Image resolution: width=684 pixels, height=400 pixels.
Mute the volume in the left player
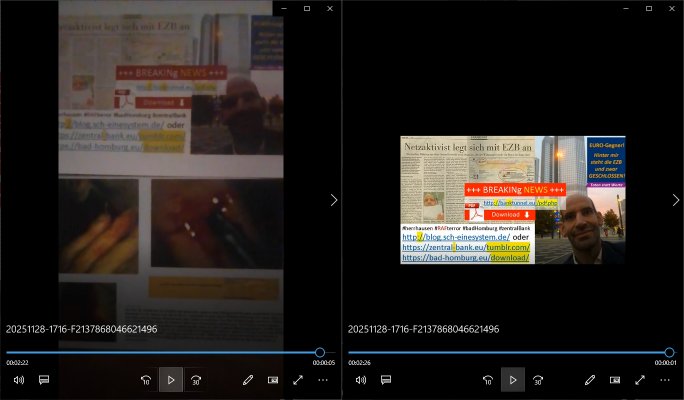(18, 380)
